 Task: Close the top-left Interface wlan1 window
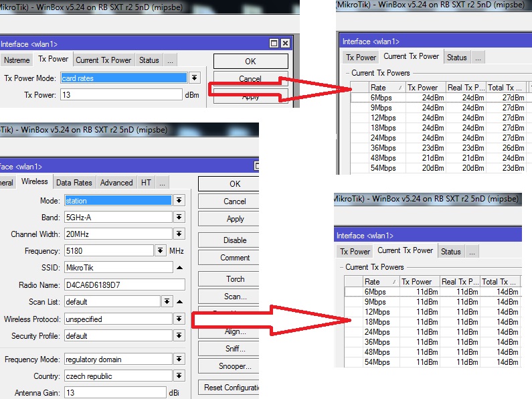[x=285, y=43]
